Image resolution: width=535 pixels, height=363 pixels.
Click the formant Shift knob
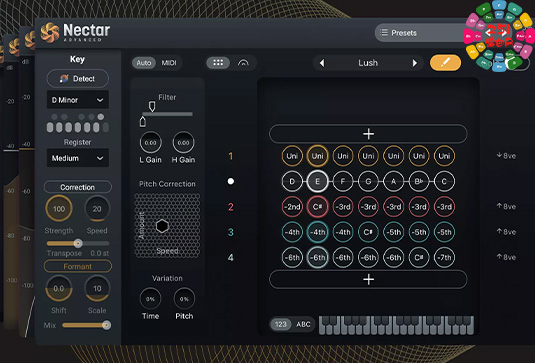pos(59,289)
